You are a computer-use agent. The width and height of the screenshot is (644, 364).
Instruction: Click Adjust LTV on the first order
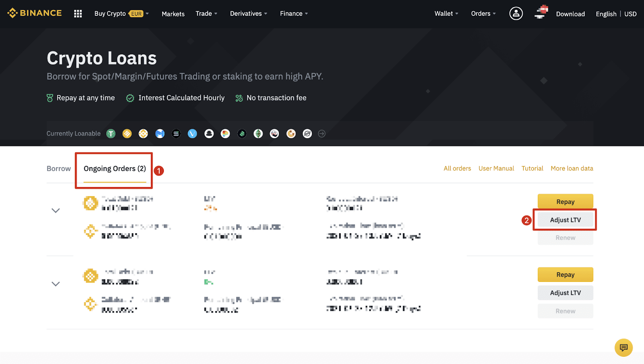tap(566, 220)
